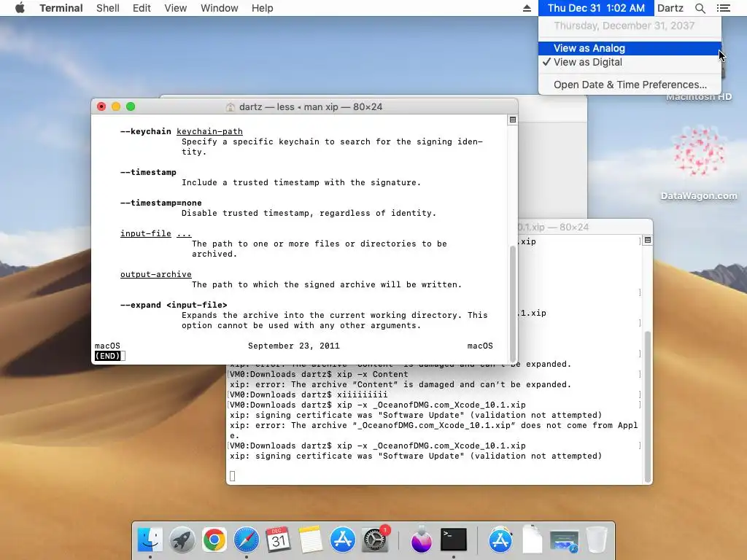Click the underlined output-archive text

[x=156, y=274]
